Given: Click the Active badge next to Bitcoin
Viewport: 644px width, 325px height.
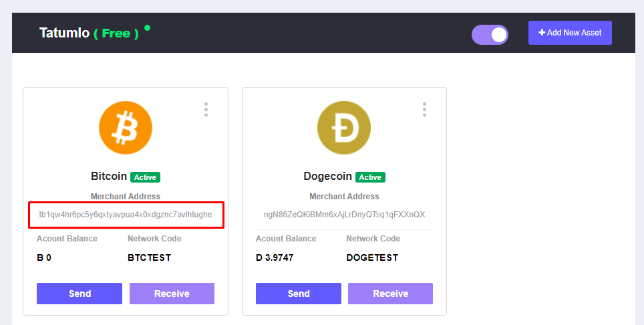Looking at the screenshot, I should (145, 177).
